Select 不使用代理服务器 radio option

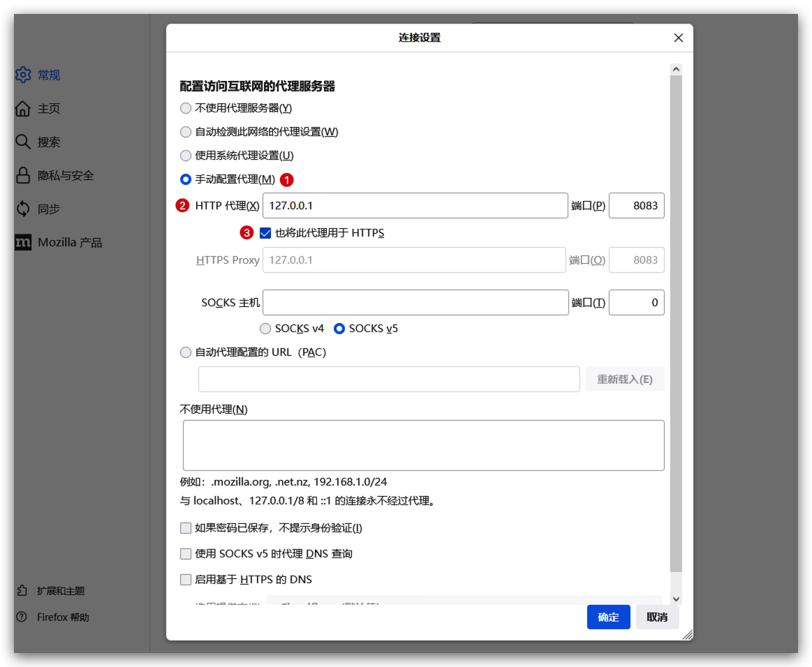click(186, 108)
